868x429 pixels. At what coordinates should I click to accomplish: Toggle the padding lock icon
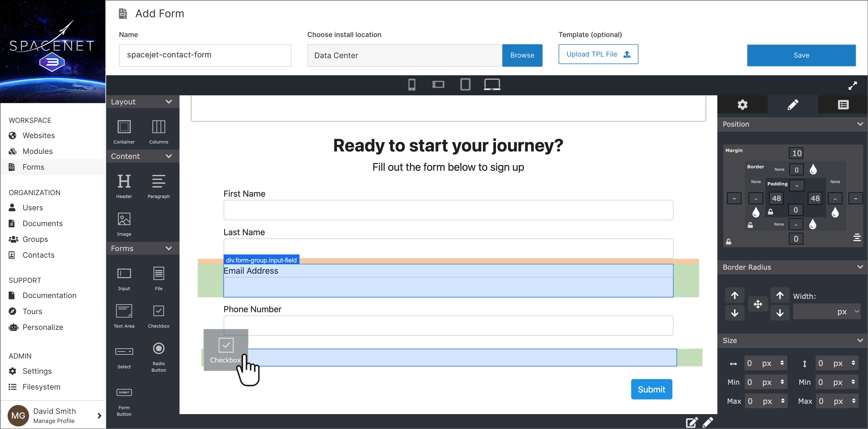[770, 212]
